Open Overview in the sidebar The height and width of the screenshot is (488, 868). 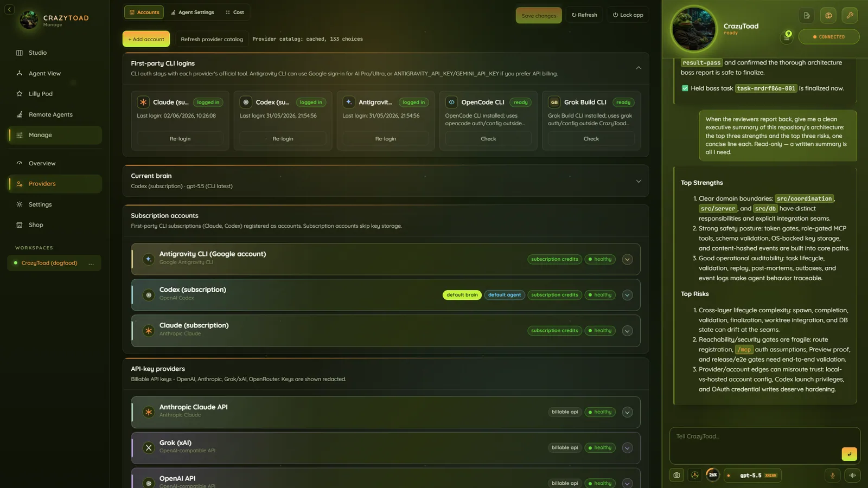[x=54, y=163]
